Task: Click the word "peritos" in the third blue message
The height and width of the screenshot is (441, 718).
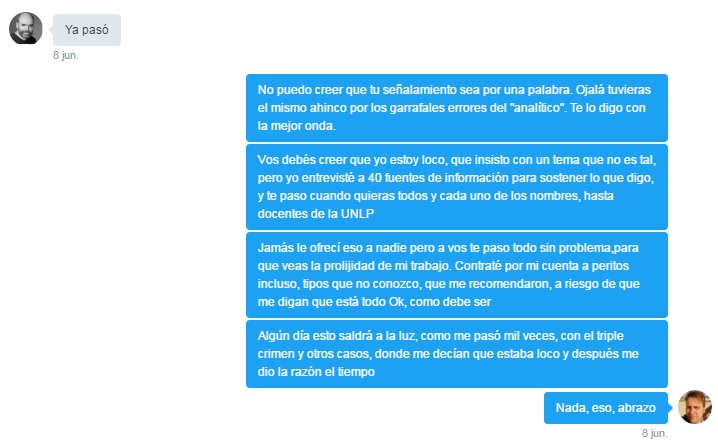Action: coord(610,266)
